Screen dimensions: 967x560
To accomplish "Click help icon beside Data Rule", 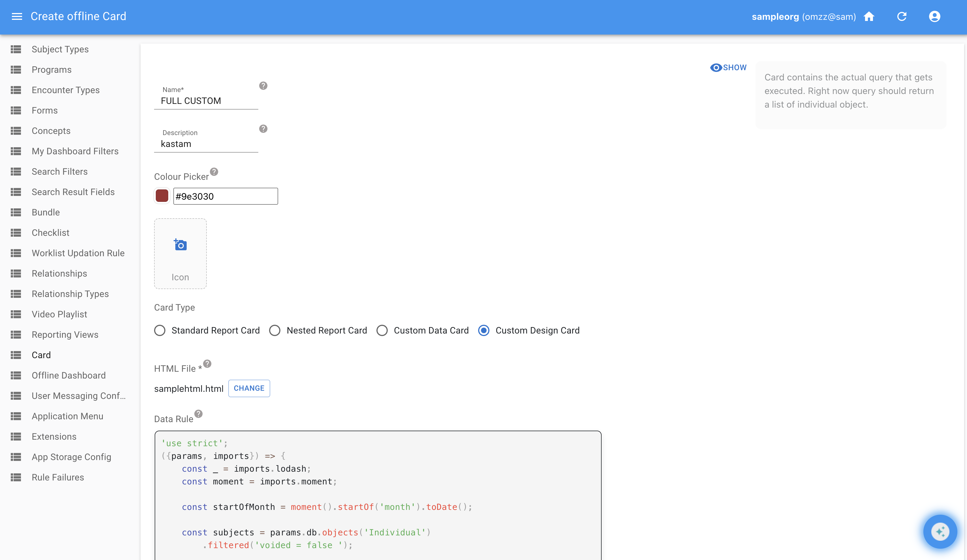I will 198,414.
